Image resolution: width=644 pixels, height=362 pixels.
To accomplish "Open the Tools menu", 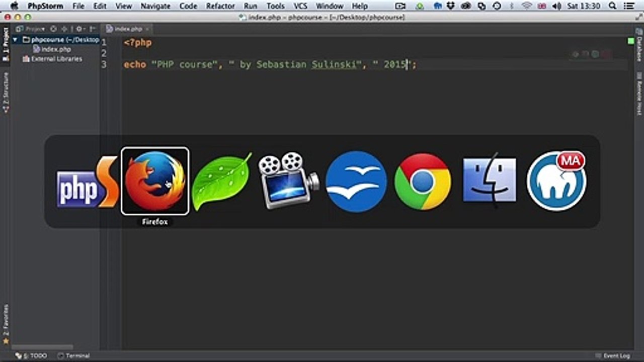I will pos(275,6).
